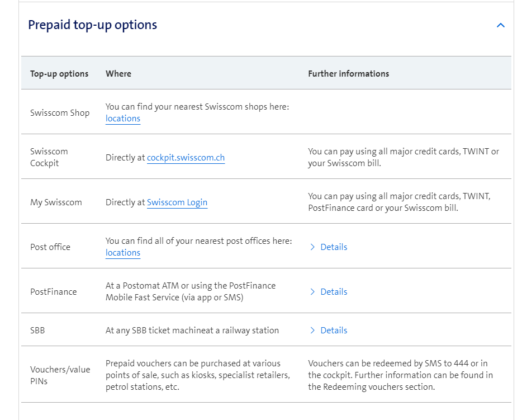Click the My Swisscom row label

click(x=56, y=202)
